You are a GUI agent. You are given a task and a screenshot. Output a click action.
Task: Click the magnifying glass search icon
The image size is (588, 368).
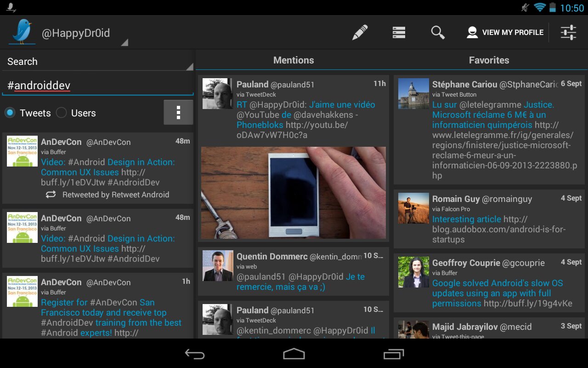438,33
